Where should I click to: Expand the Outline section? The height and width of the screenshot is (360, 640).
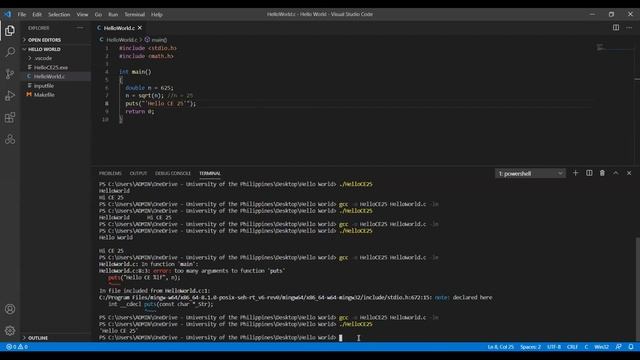pyautogui.click(x=56, y=338)
